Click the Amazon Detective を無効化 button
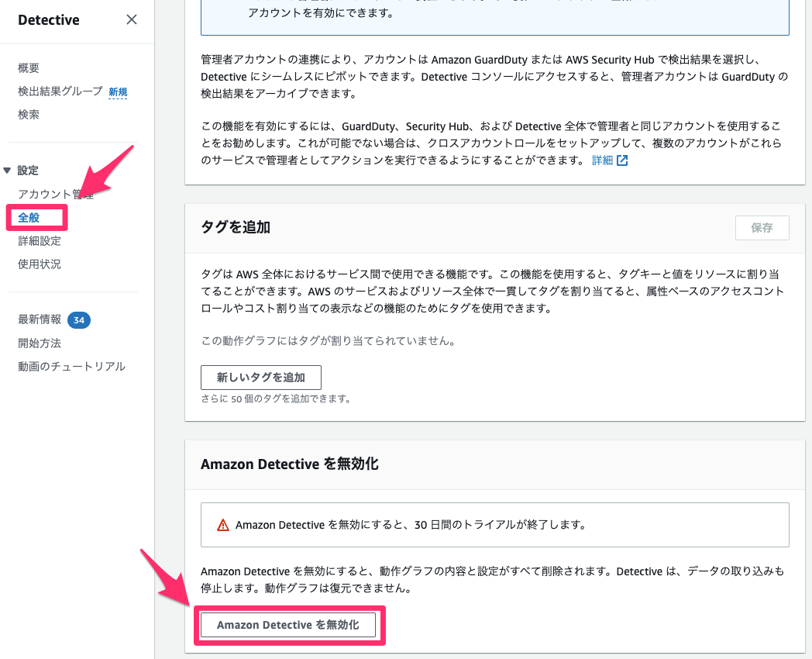The width and height of the screenshot is (812, 659). pyautogui.click(x=290, y=625)
